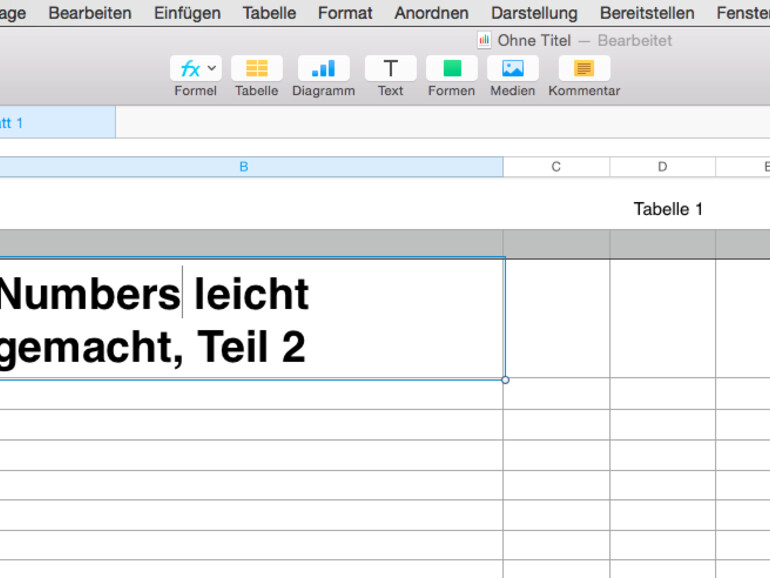770x578 pixels.
Task: Open the Darstellung menu
Action: pos(534,13)
